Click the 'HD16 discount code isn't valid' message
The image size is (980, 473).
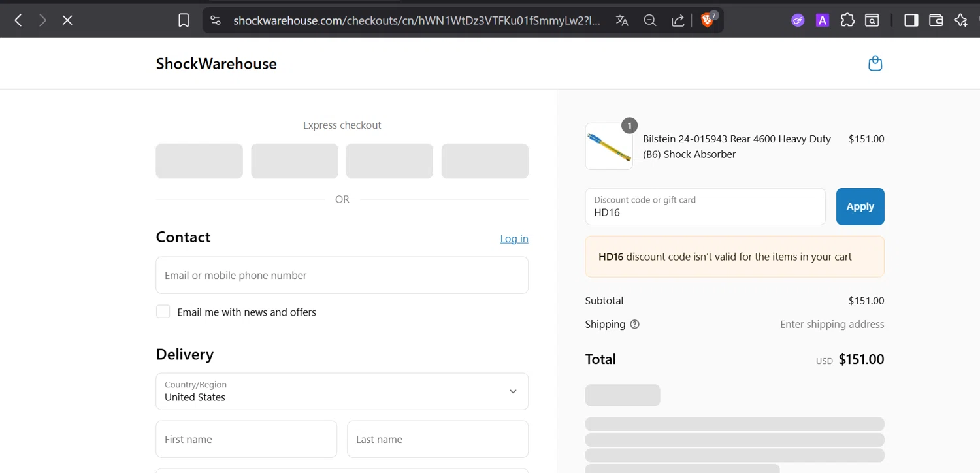point(734,257)
